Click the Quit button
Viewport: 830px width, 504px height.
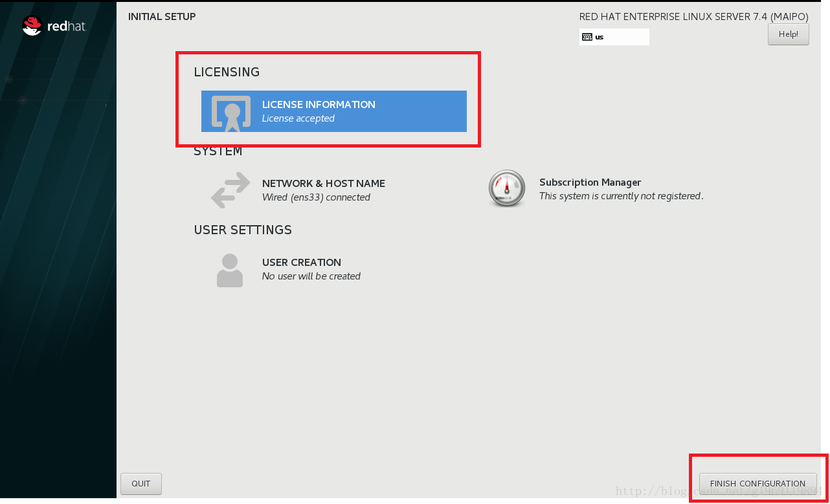pyautogui.click(x=140, y=483)
